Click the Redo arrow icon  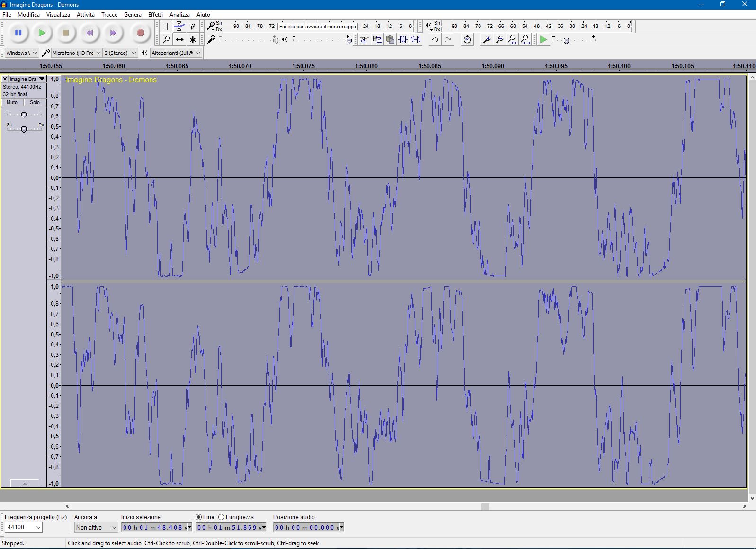(x=447, y=39)
